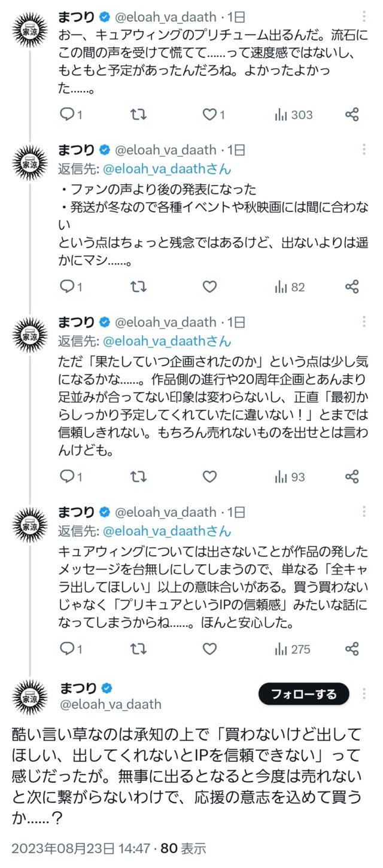Share the first tweet
Viewport: 383px width, 868px height.
[352, 115]
